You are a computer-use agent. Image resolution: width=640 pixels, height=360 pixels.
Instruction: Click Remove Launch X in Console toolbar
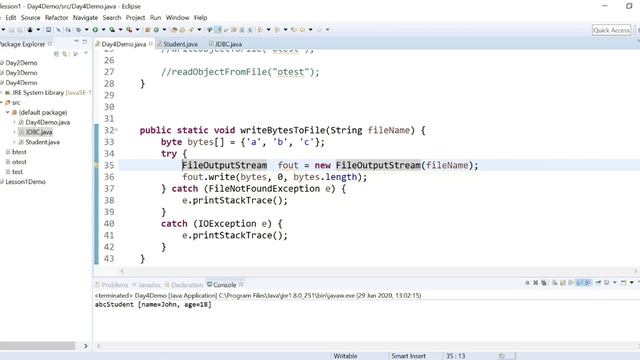[x=536, y=282]
